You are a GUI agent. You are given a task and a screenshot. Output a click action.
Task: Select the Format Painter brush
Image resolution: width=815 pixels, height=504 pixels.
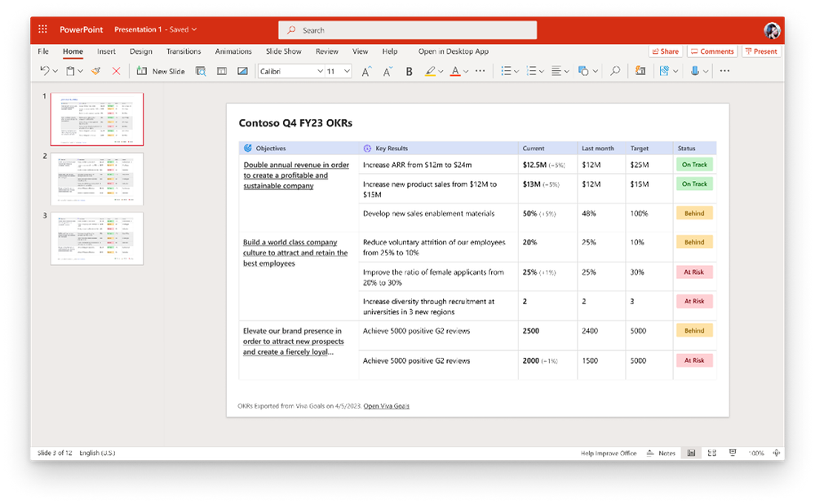tap(95, 71)
